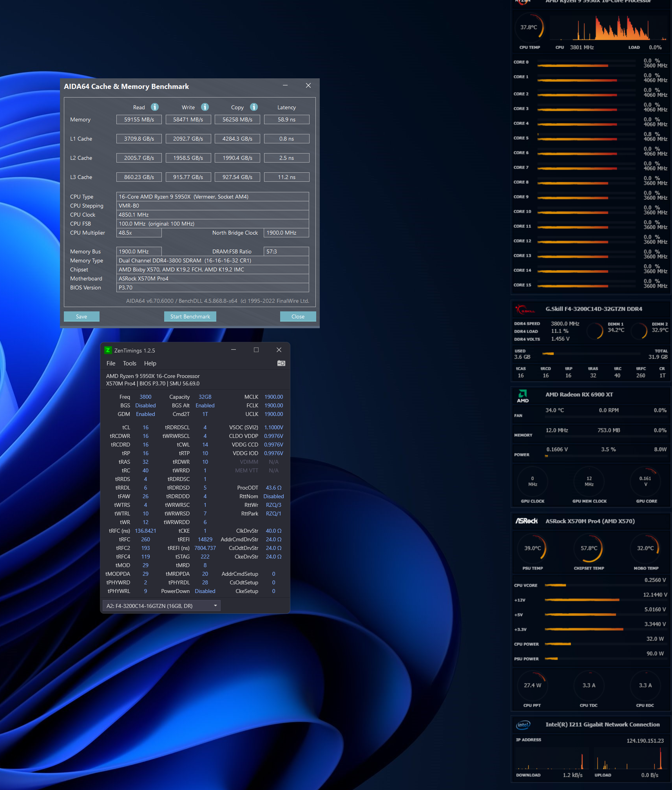Click the network upload graph
Viewport: 672px width, 790px height.
pos(630,759)
